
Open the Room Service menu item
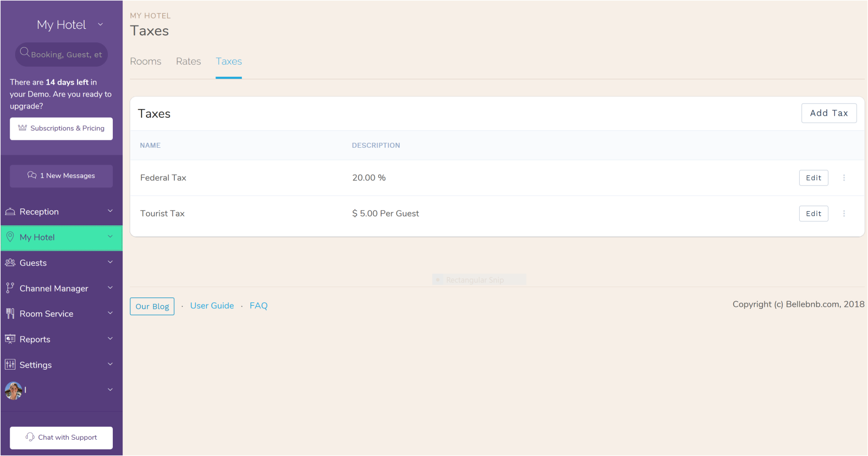point(61,314)
